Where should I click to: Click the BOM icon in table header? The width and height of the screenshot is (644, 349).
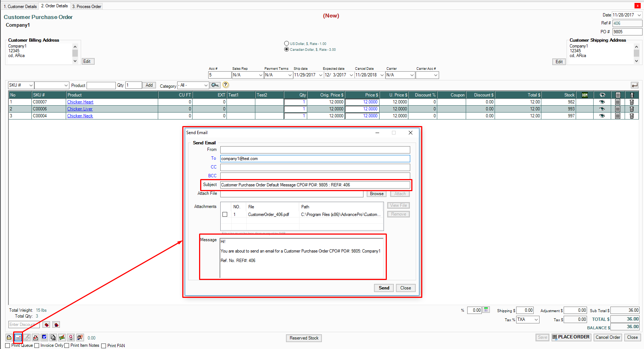pyautogui.click(x=585, y=95)
